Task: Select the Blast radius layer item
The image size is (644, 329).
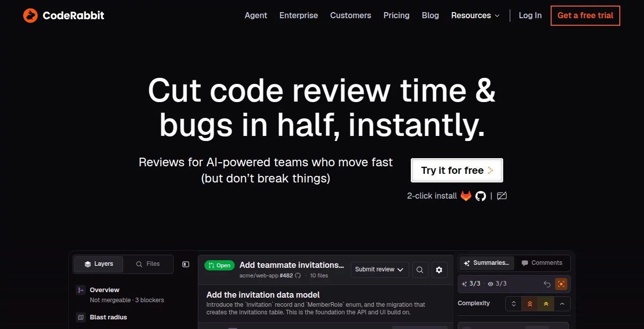Action: click(x=109, y=317)
